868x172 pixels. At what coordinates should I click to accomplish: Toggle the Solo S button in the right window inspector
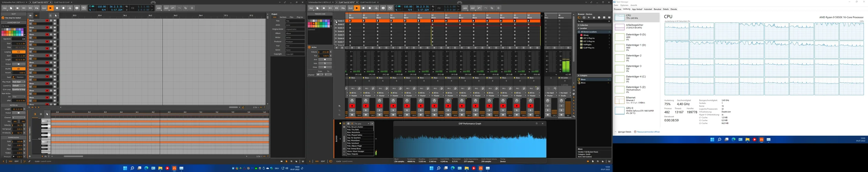(x=325, y=63)
